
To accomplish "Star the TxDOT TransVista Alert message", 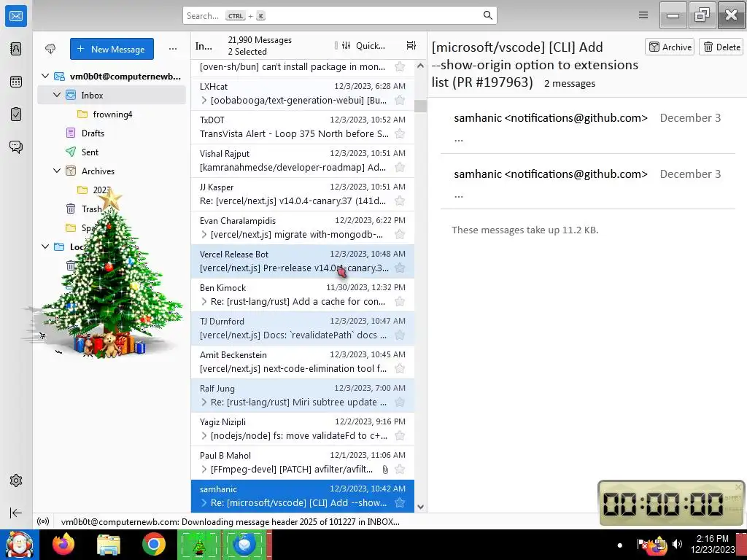I will 400,134.
